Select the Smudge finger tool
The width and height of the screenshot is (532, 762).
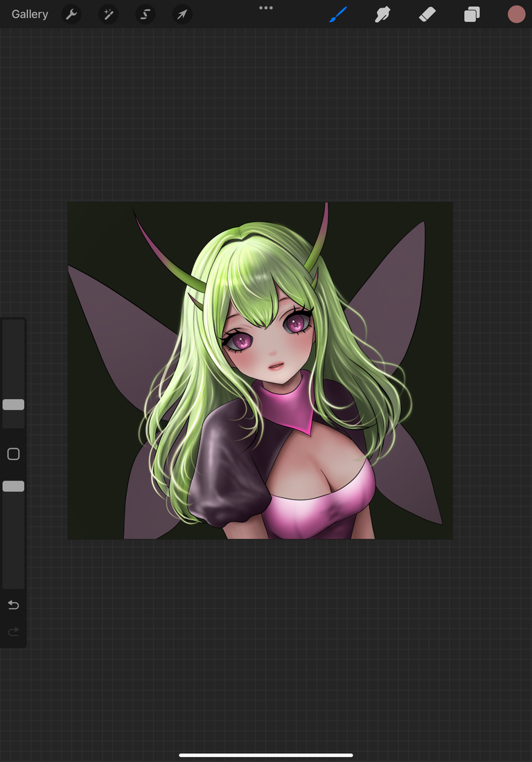(x=383, y=14)
